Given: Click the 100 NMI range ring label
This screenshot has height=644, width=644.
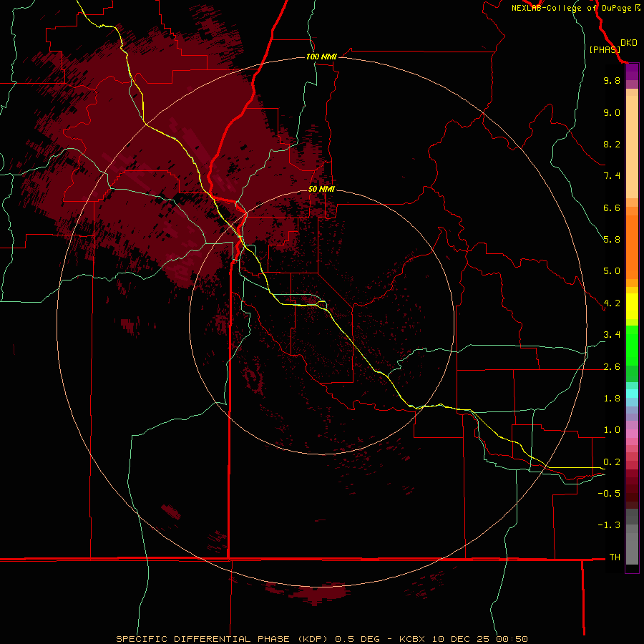Looking at the screenshot, I should coord(321,57).
